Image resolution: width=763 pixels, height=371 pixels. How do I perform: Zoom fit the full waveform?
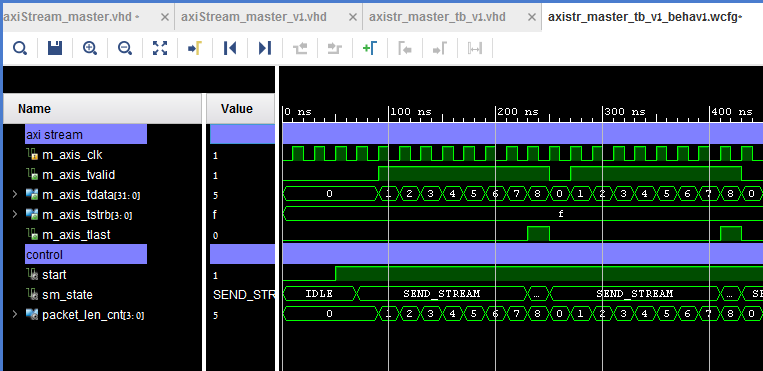click(160, 48)
